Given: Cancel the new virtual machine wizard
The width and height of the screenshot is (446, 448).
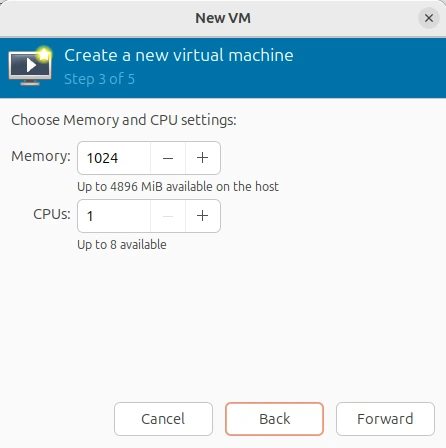Looking at the screenshot, I should [163, 419].
